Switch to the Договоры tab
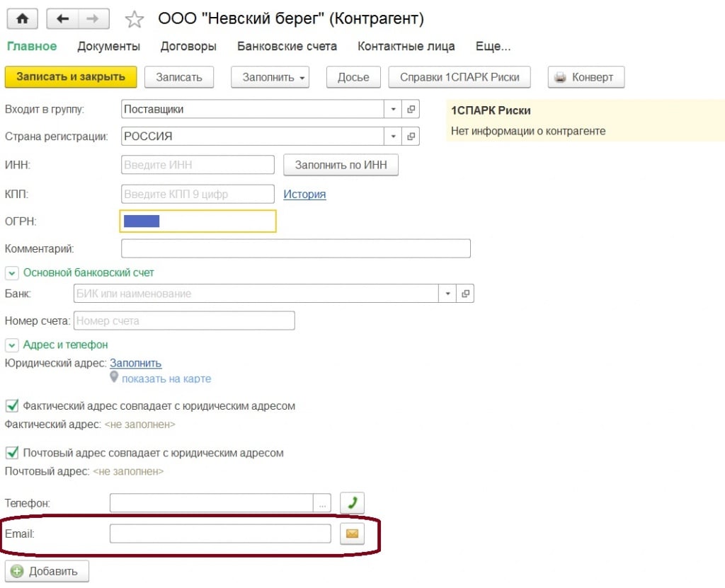Viewport: 725px width, 588px height. coord(188,47)
